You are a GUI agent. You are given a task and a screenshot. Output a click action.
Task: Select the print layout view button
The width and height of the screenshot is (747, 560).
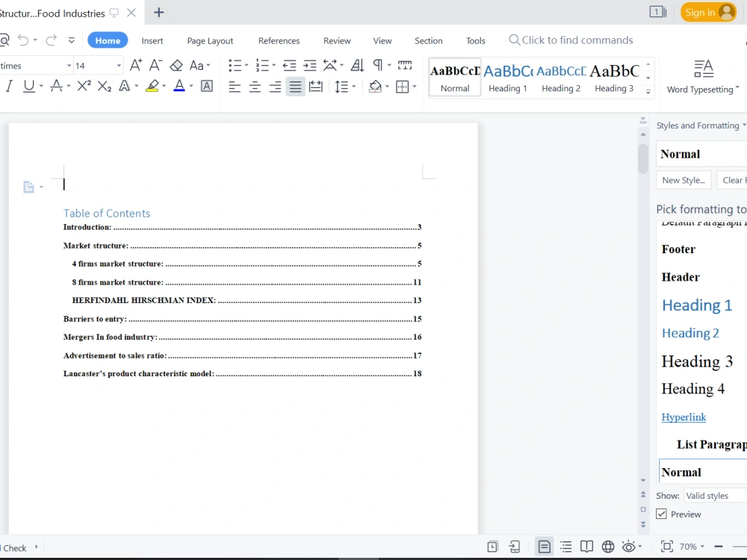[x=544, y=547]
